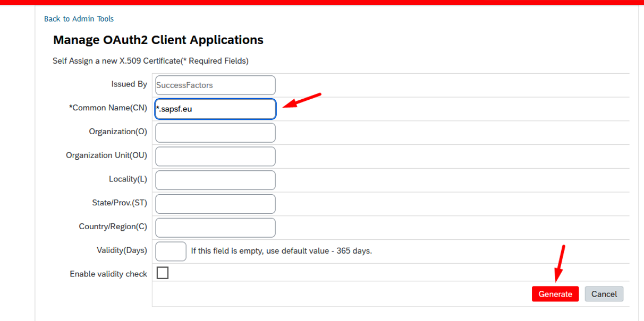The image size is (644, 321).
Task: Click the Issued By SuccessFactors field
Action: click(x=215, y=85)
